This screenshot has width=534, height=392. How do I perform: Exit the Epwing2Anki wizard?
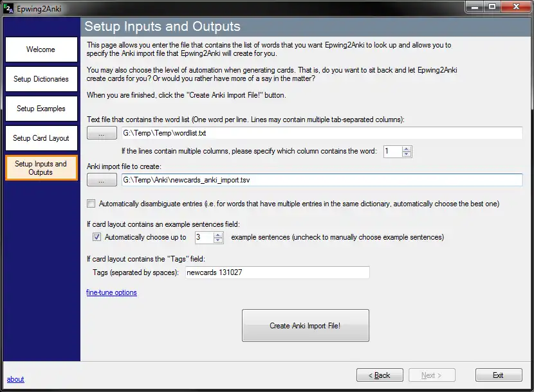[499, 375]
